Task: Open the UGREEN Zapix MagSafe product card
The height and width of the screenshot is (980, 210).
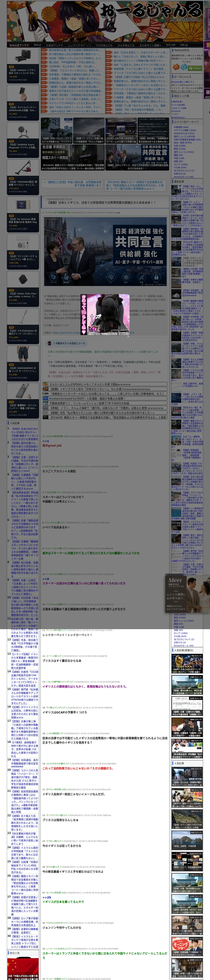Action: coord(23,140)
